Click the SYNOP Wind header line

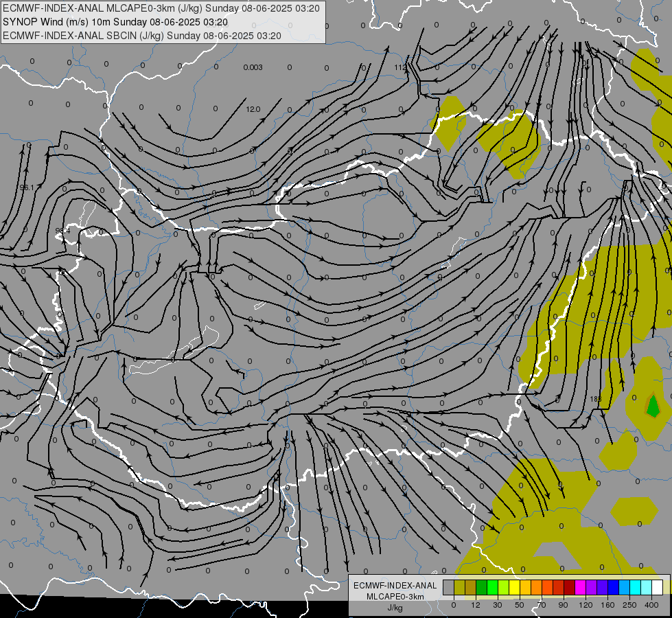pyautogui.click(x=115, y=22)
